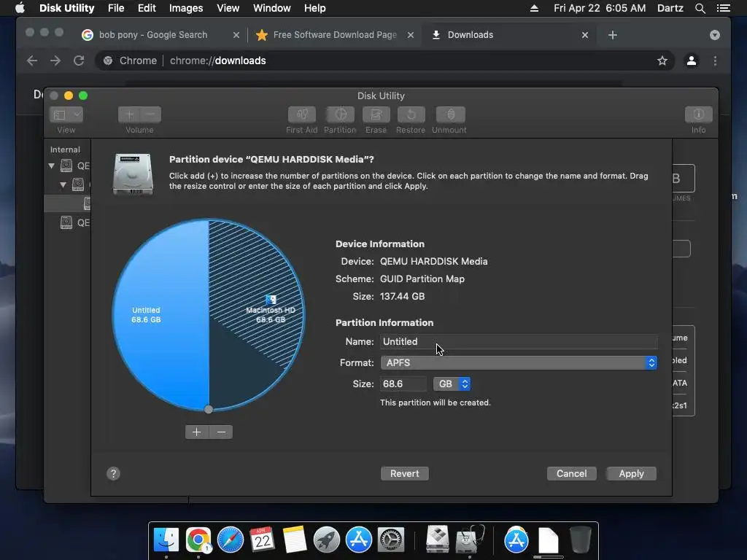Click the Revert button
This screenshot has height=560, width=747.
tap(404, 473)
